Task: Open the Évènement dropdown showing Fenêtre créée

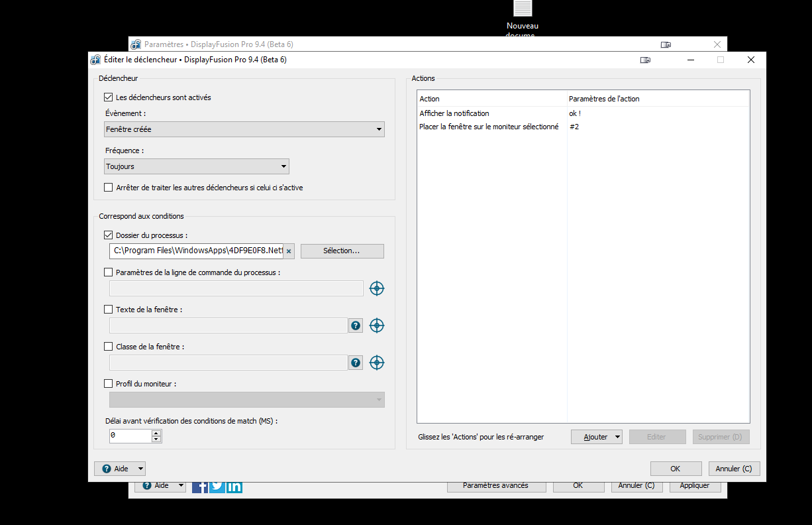Action: coord(244,129)
